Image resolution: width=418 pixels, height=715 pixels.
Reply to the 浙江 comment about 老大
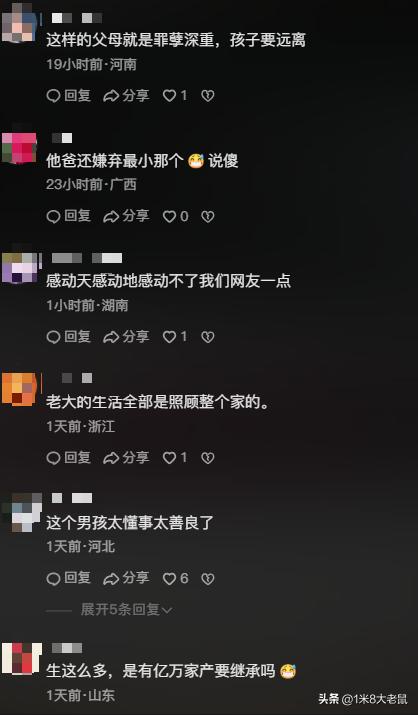pyautogui.click(x=69, y=457)
